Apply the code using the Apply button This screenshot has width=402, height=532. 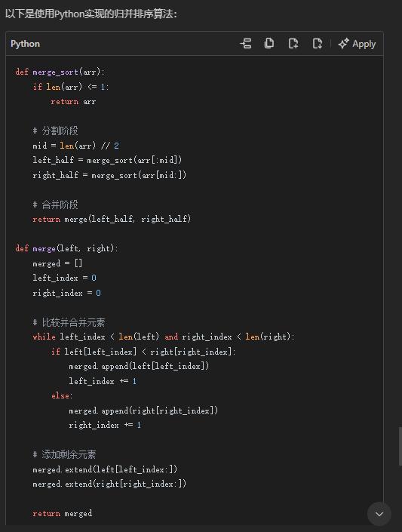pos(357,44)
